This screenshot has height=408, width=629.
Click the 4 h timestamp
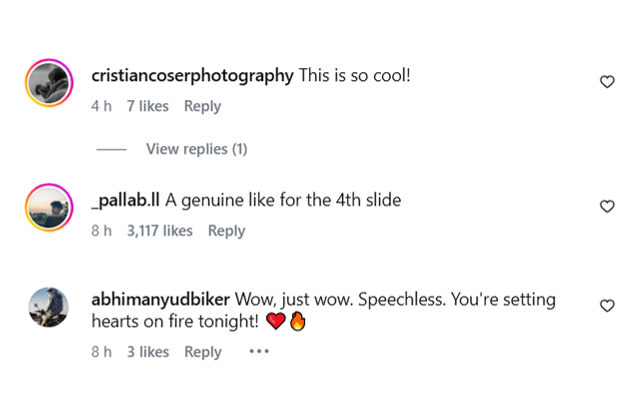[x=100, y=106]
